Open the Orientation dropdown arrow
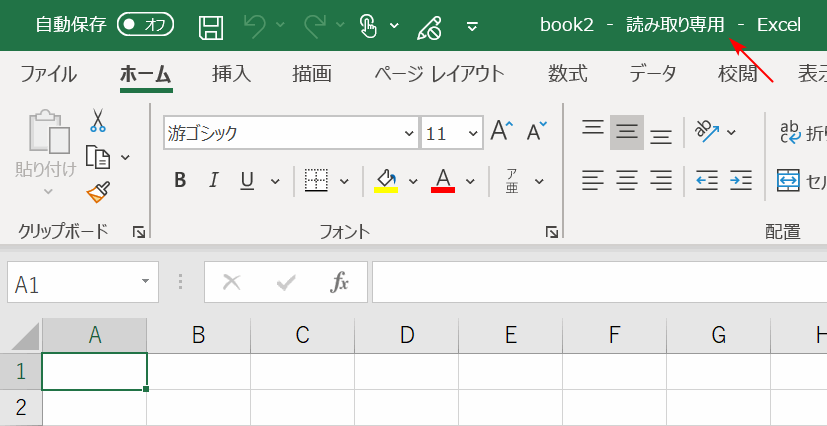 click(731, 132)
